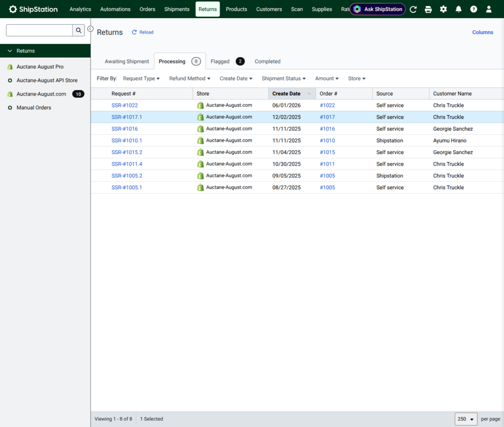Open order #1015 link
The height and width of the screenshot is (427, 504).
tap(327, 152)
